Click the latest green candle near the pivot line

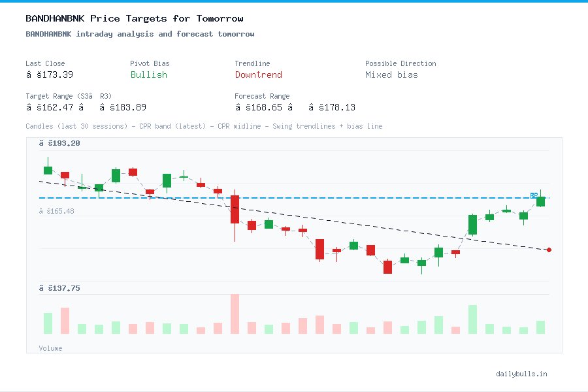540,202
